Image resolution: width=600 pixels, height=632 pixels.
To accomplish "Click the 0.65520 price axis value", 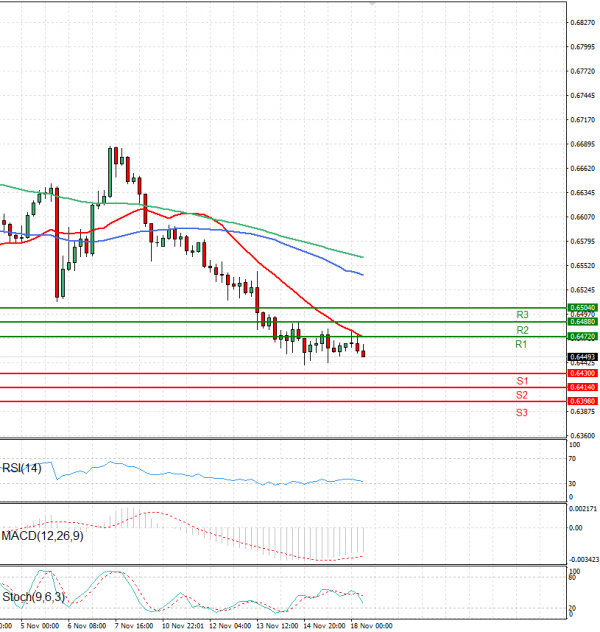I will coord(583,266).
